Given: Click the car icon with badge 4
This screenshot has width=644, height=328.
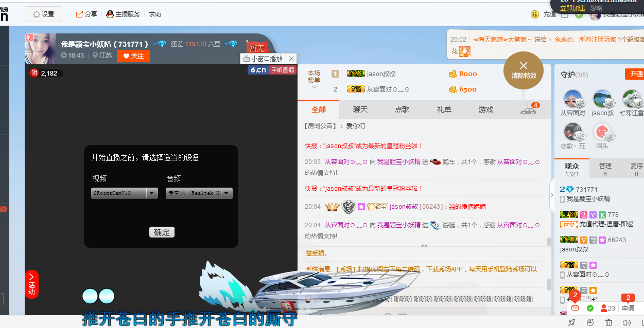Looking at the screenshot, I should (528, 110).
